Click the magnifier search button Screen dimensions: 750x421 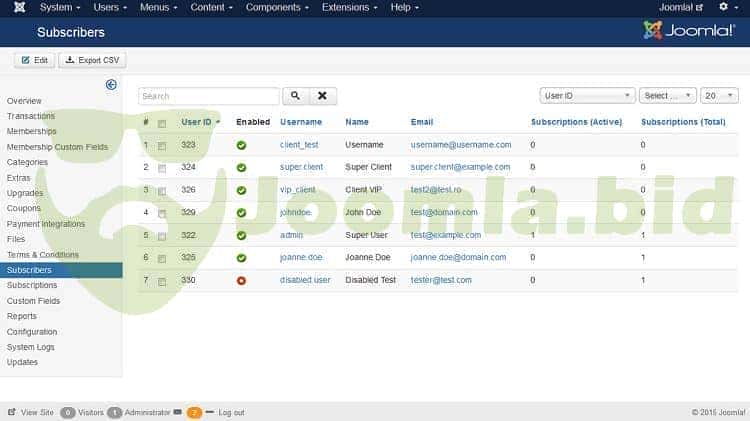pyautogui.click(x=295, y=96)
